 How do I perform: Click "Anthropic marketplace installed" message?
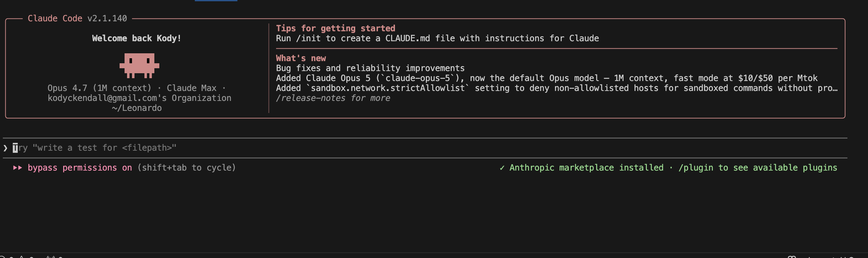click(586, 168)
